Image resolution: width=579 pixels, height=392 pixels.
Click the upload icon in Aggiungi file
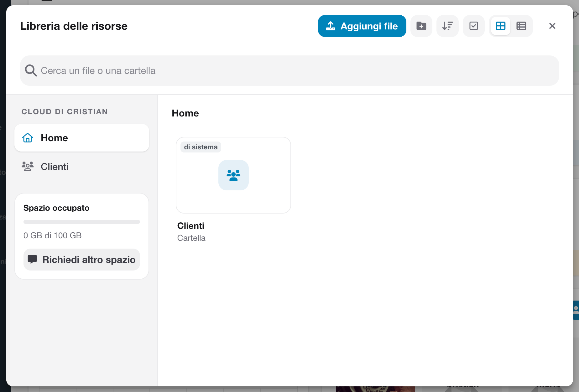tap(331, 26)
